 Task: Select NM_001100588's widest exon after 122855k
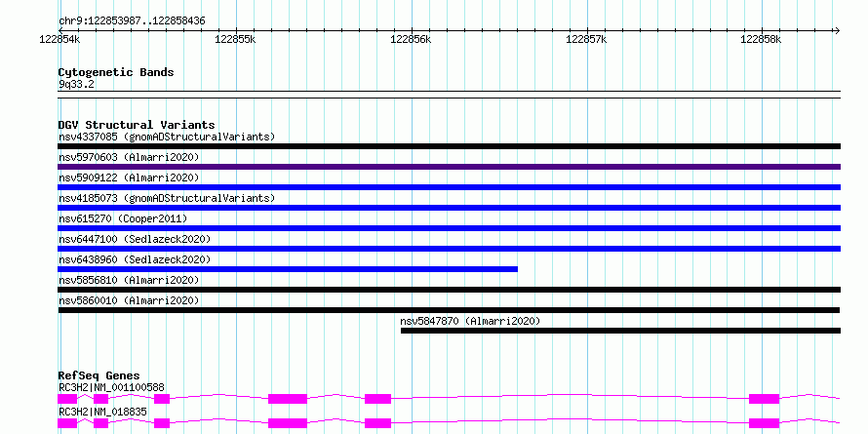pyautogui.click(x=288, y=399)
